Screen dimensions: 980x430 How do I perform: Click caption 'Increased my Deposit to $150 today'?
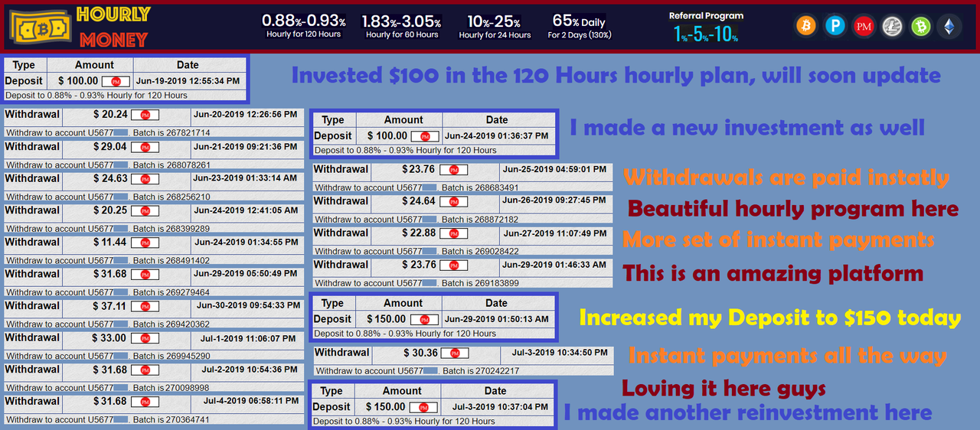point(769,318)
